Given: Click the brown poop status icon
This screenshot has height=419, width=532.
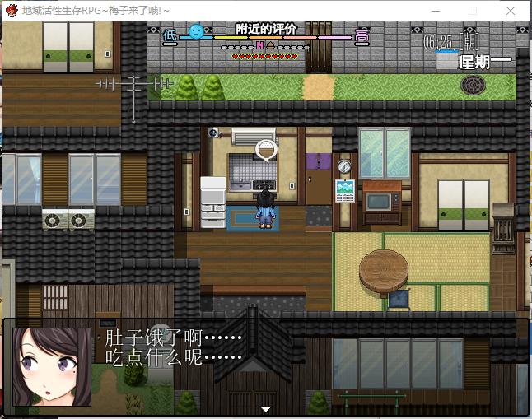Looking at the screenshot, I should pyautogui.click(x=270, y=45).
